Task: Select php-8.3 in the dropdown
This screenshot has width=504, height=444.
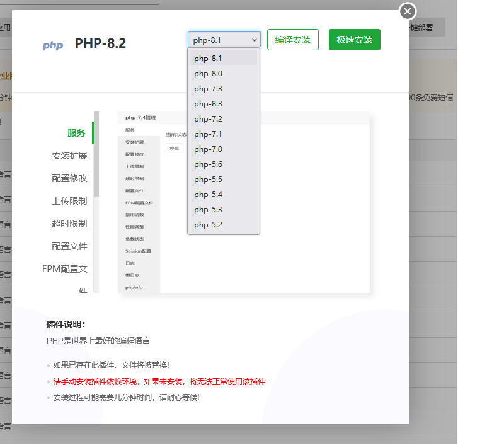Action: tap(224, 104)
